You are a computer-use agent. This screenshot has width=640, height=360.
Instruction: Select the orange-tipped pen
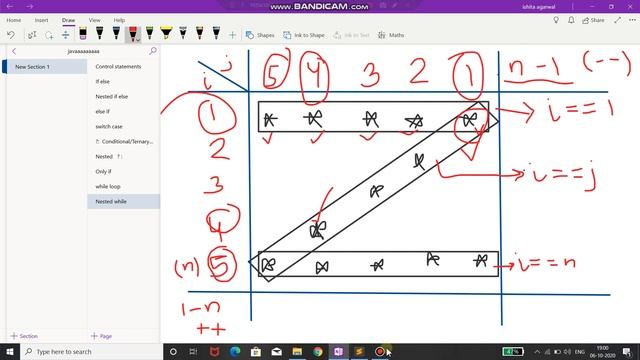200,33
